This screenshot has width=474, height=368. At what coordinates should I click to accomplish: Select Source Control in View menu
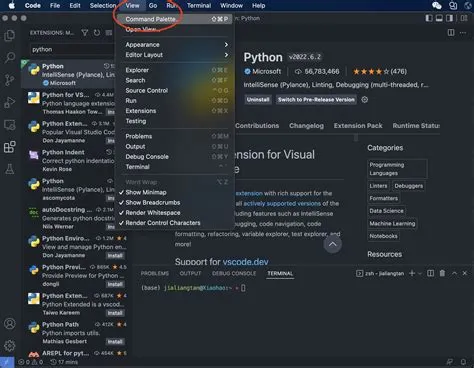tap(174, 91)
